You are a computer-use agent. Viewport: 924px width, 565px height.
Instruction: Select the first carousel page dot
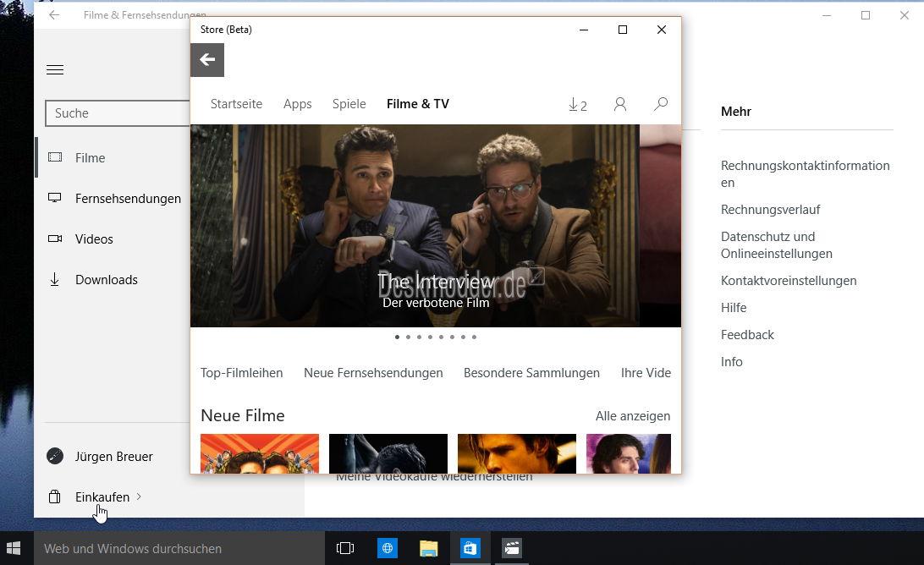(397, 337)
